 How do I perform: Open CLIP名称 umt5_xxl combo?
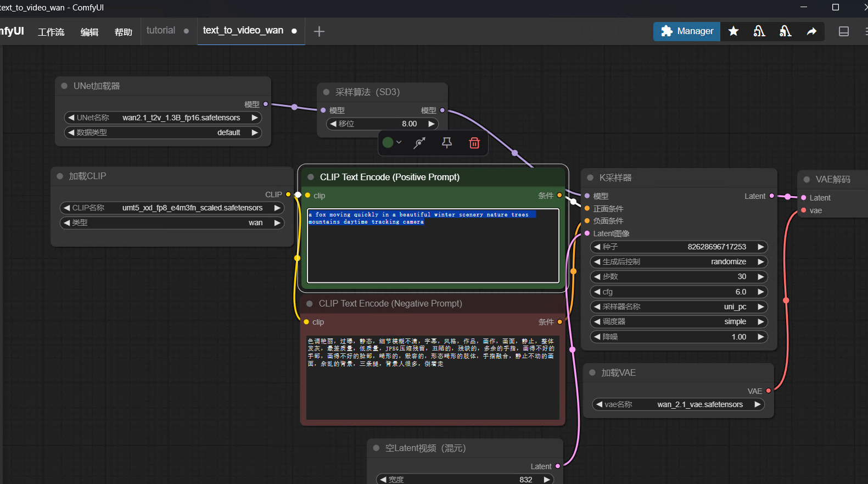tap(172, 208)
